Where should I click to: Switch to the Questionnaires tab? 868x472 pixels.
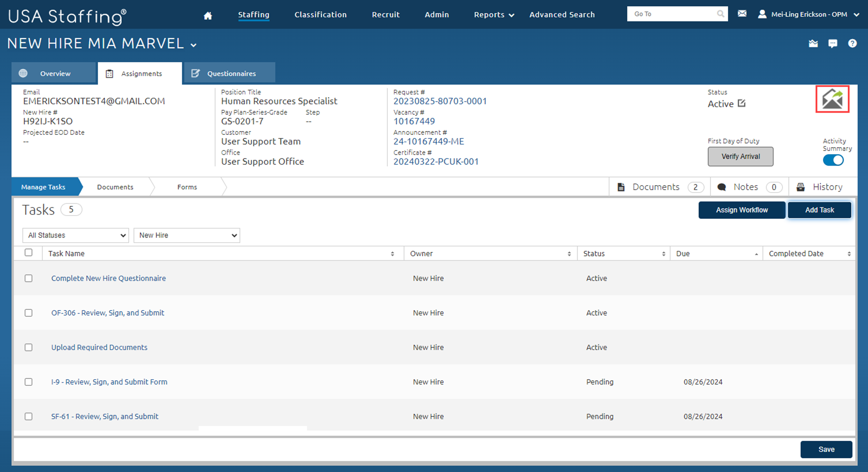point(230,73)
